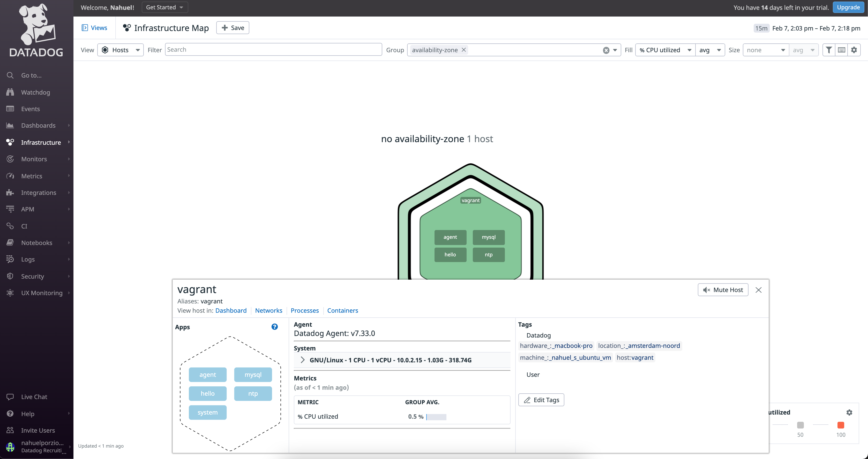Click the Apps help question mark icon

click(x=275, y=327)
